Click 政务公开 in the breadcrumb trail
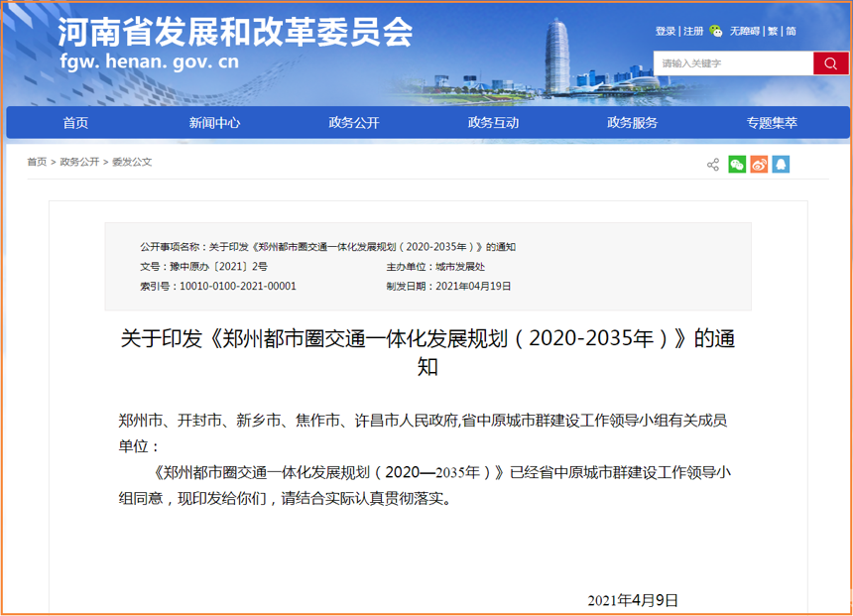The width and height of the screenshot is (853, 616). pos(79,162)
